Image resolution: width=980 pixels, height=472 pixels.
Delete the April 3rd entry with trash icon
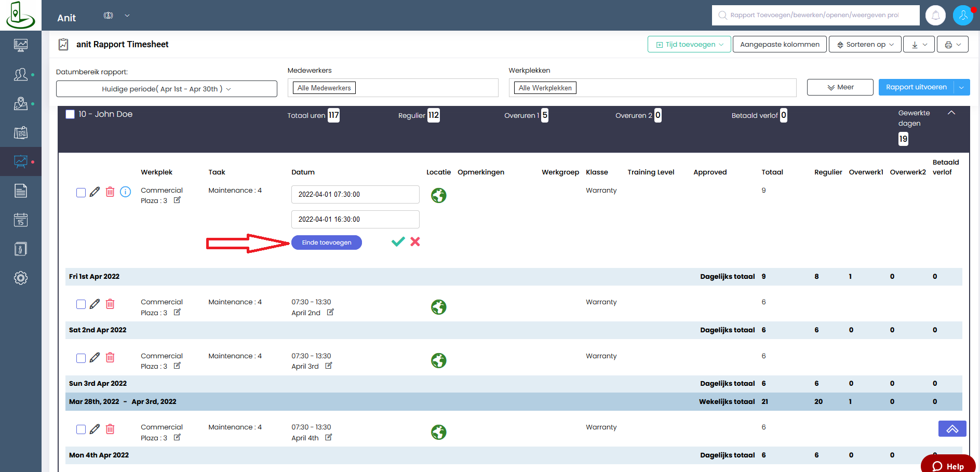pyautogui.click(x=110, y=357)
